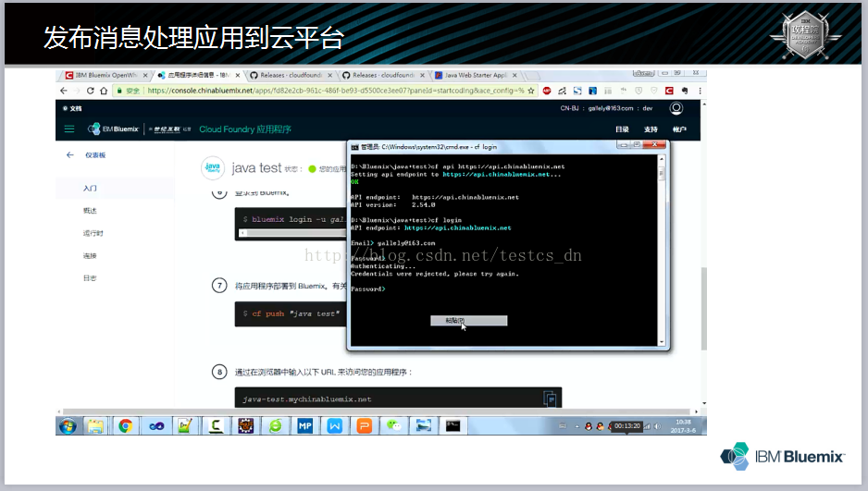Viewport: 868px width, 491px height.
Task: Close the Java Web Starter tab
Action: pyautogui.click(x=515, y=75)
